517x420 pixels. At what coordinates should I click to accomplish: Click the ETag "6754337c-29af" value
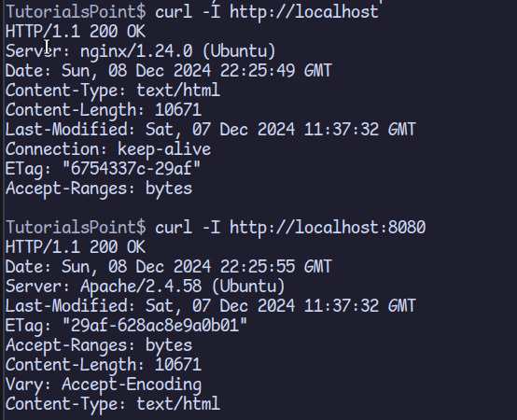point(132,169)
